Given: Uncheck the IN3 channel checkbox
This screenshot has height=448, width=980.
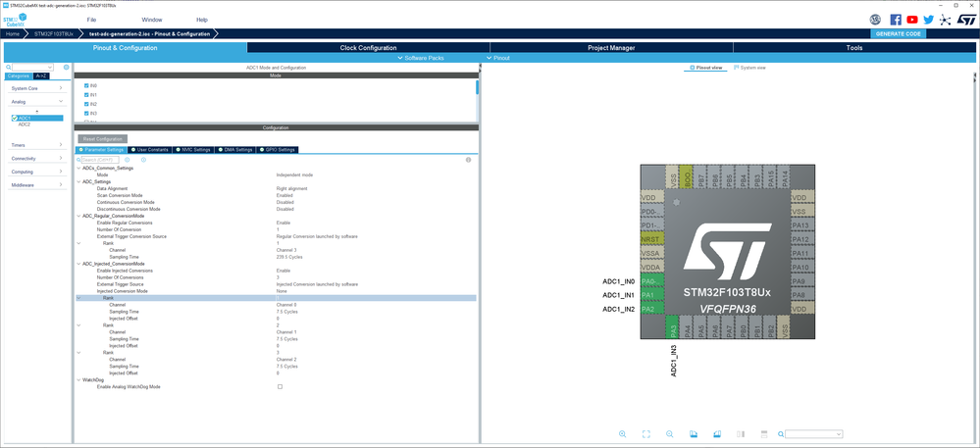Looking at the screenshot, I should (x=86, y=113).
